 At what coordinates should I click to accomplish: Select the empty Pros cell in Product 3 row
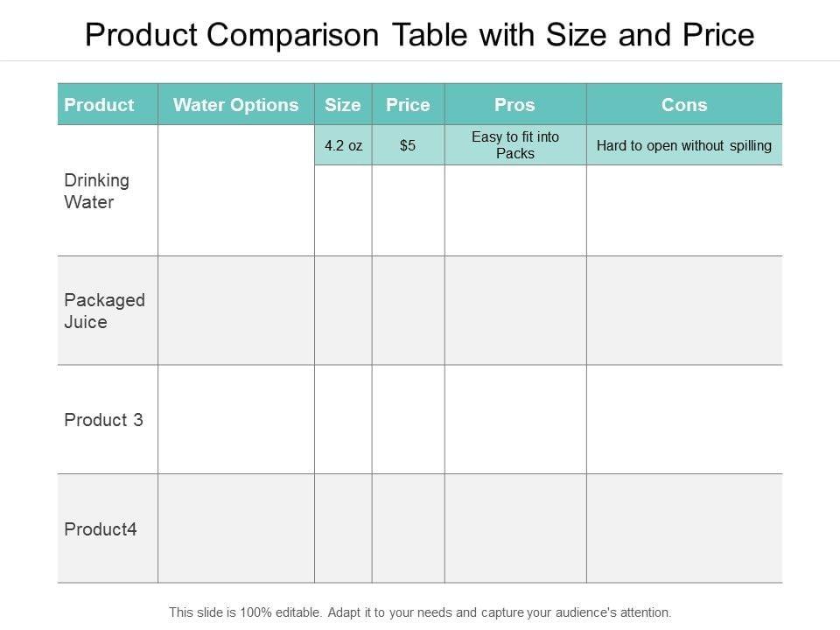point(515,420)
